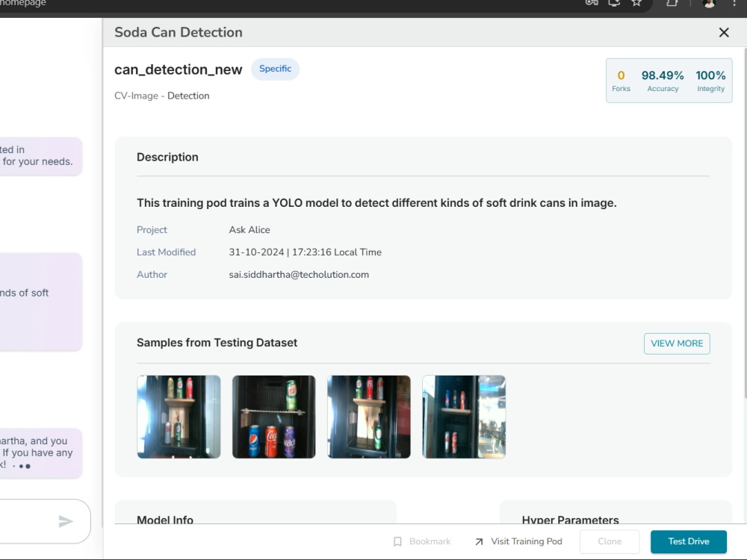This screenshot has height=560, width=747.
Task: Click the Description section heading
Action: coord(167,157)
